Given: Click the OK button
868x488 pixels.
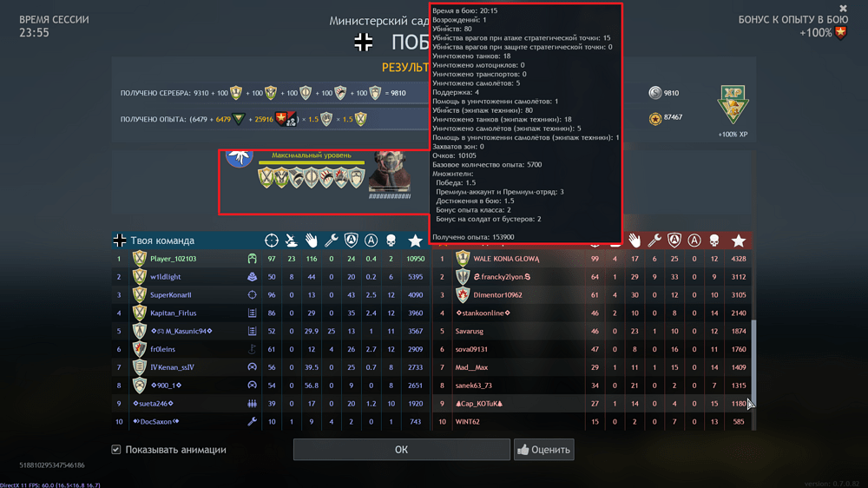Looking at the screenshot, I should click(401, 449).
